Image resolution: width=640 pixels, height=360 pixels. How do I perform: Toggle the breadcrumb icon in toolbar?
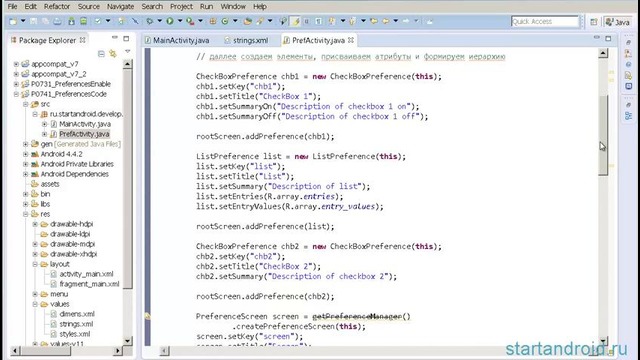pos(283,21)
